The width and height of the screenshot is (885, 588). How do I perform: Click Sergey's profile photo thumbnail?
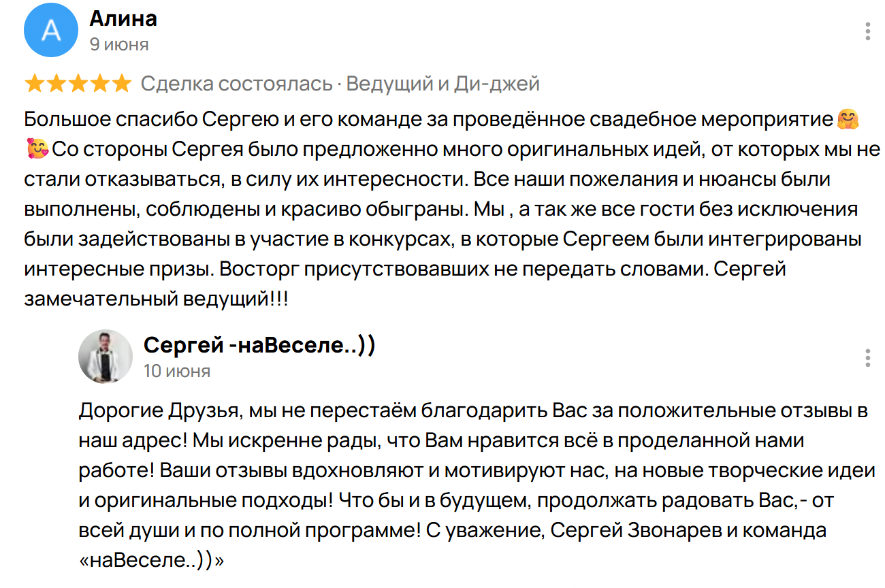click(106, 357)
